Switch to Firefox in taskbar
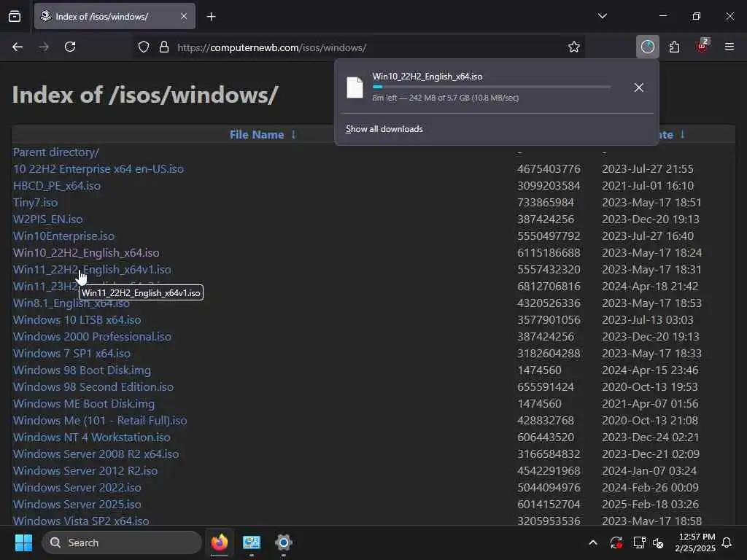This screenshot has width=747, height=560. click(x=219, y=542)
